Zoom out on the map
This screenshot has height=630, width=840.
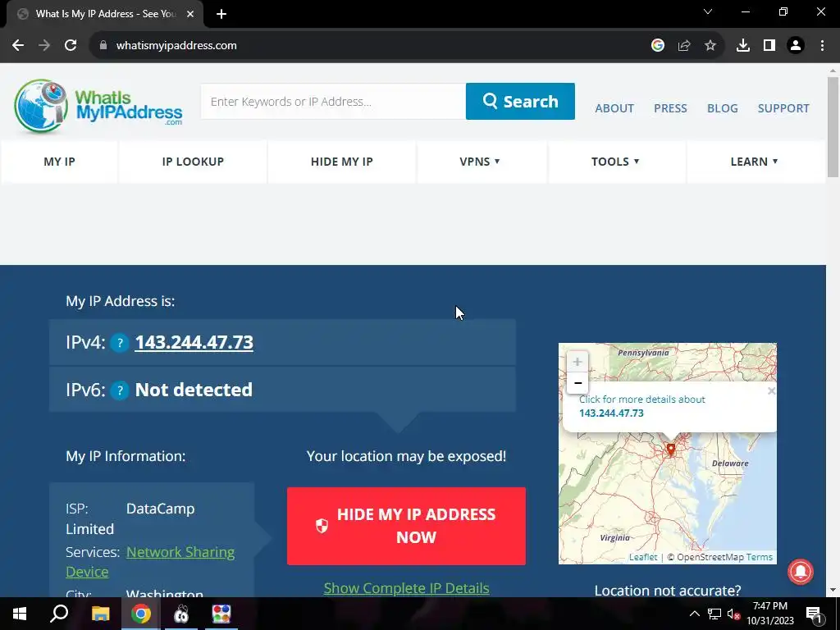click(x=577, y=382)
